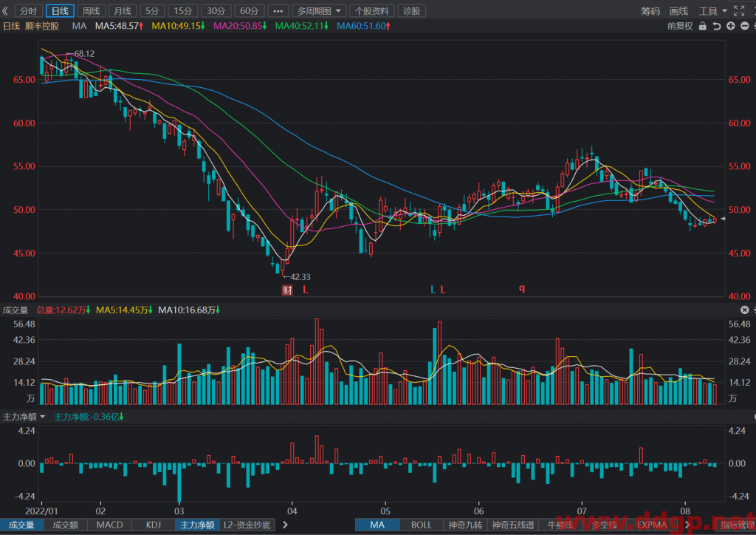
Task: Open the 个股资料 stock info page
Action: pyautogui.click(x=372, y=10)
